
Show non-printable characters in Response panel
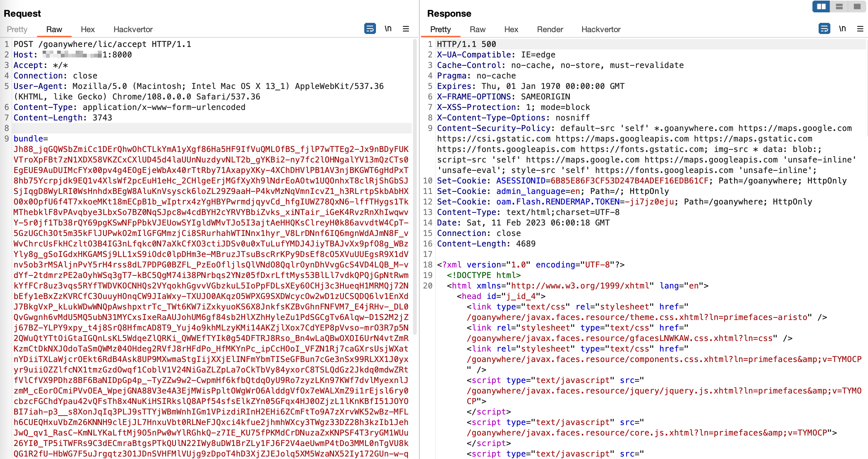pos(842,29)
